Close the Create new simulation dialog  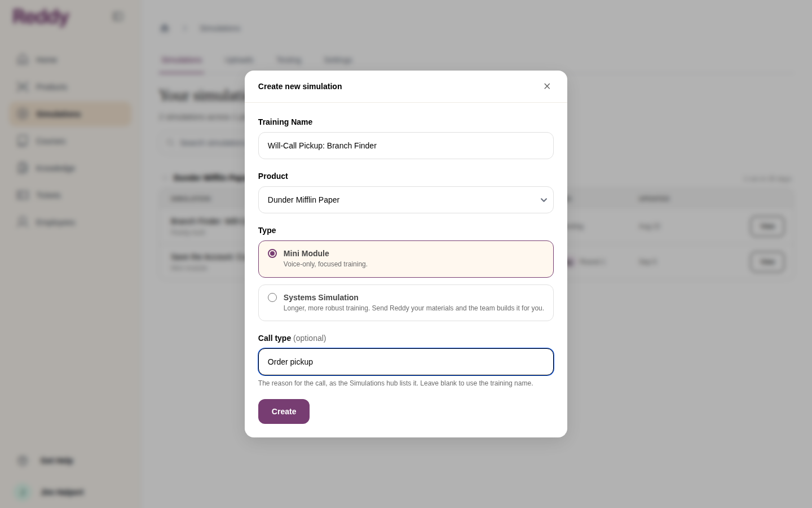coord(547,86)
